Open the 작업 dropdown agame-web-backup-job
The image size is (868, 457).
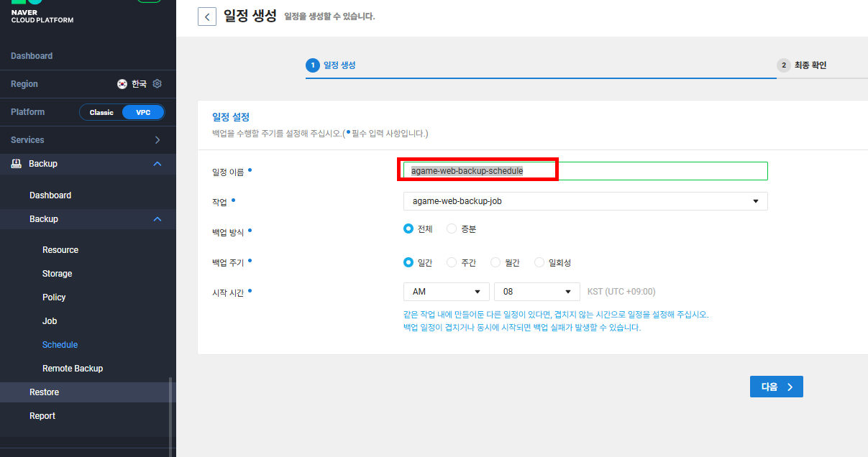pyautogui.click(x=585, y=201)
